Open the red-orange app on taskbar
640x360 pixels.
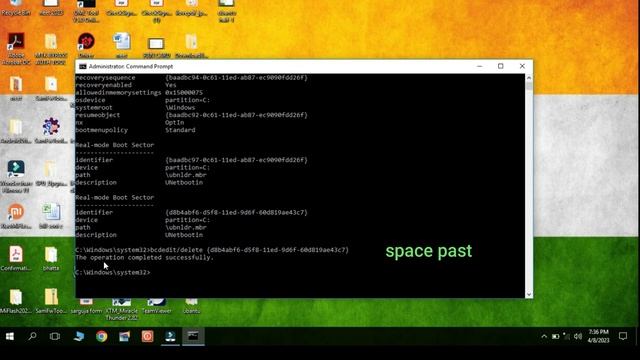[x=147, y=336]
